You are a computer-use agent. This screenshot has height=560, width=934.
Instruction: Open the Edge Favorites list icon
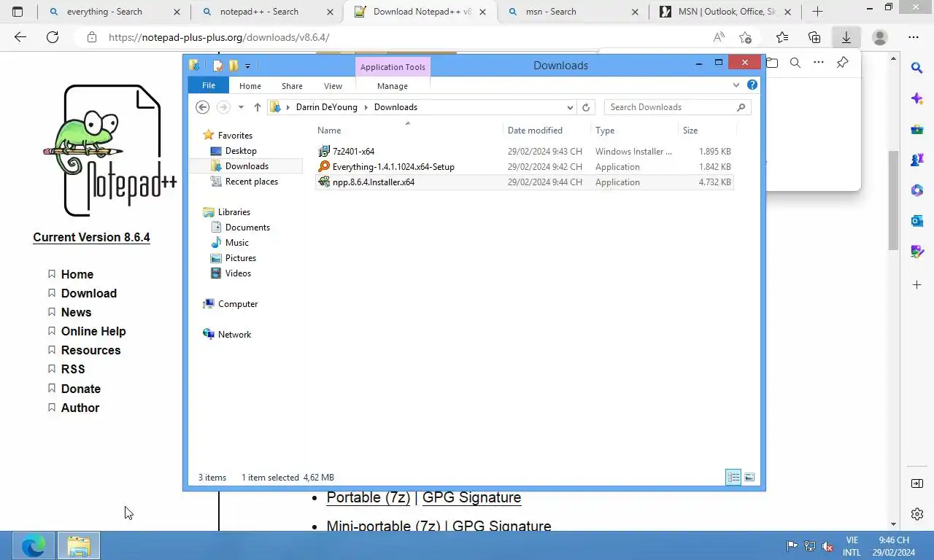(782, 37)
